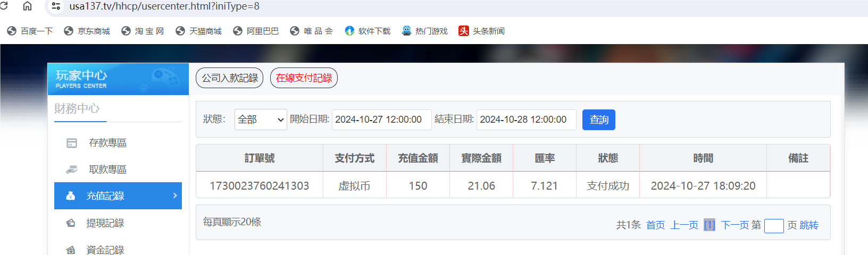Click the 財務中心 section heading
Image resolution: width=868 pixels, height=255 pixels.
[77, 108]
